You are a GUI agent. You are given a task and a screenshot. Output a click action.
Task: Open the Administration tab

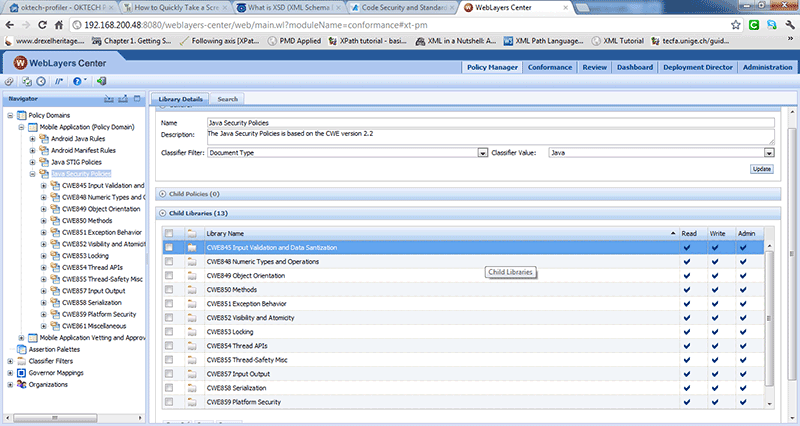tap(767, 67)
